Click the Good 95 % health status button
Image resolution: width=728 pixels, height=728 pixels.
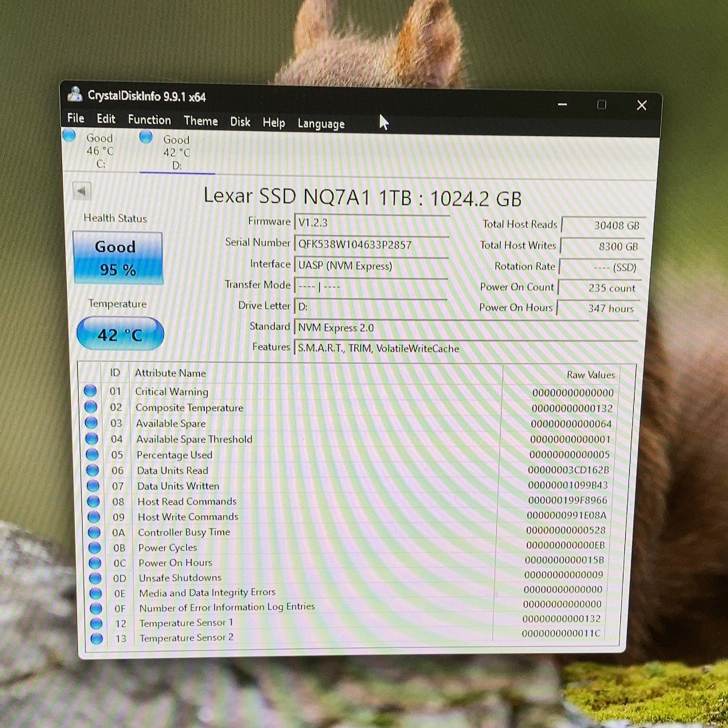click(x=118, y=258)
